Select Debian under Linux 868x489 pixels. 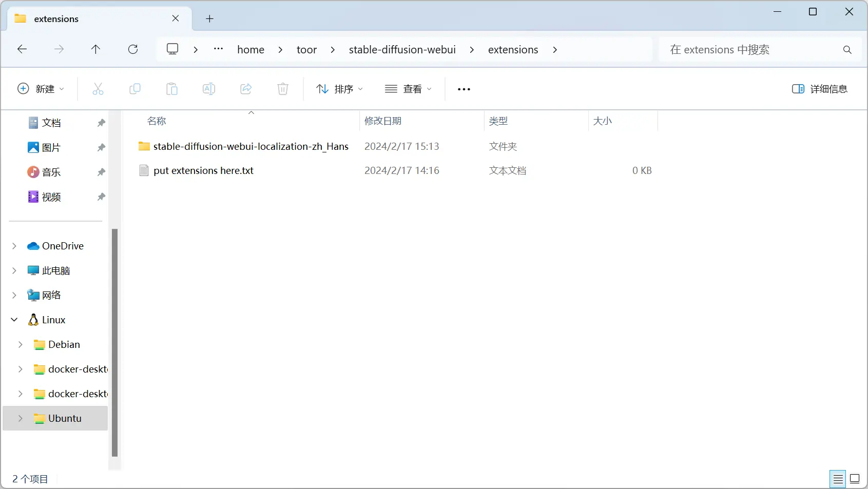click(64, 344)
